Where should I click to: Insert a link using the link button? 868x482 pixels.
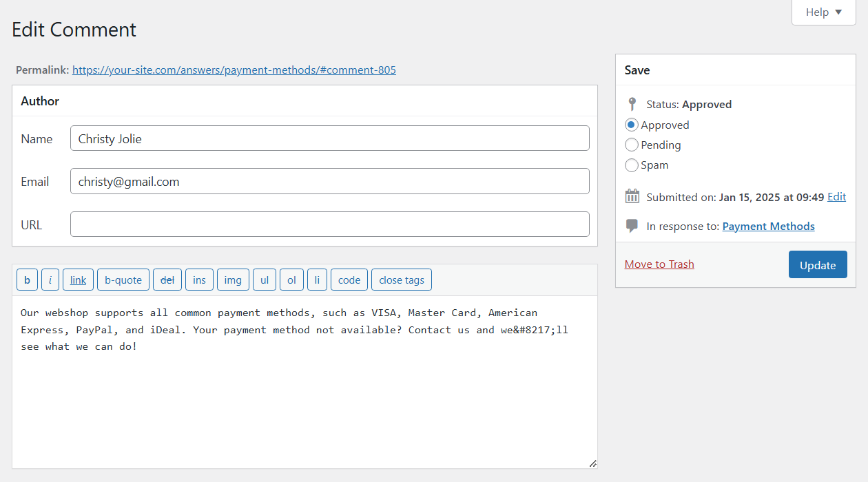[78, 280]
